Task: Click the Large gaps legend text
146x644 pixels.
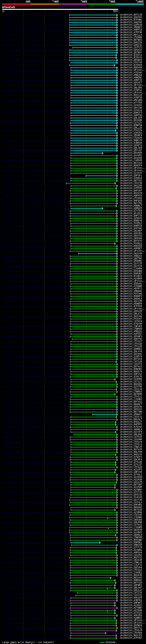Action: [28, 642]
